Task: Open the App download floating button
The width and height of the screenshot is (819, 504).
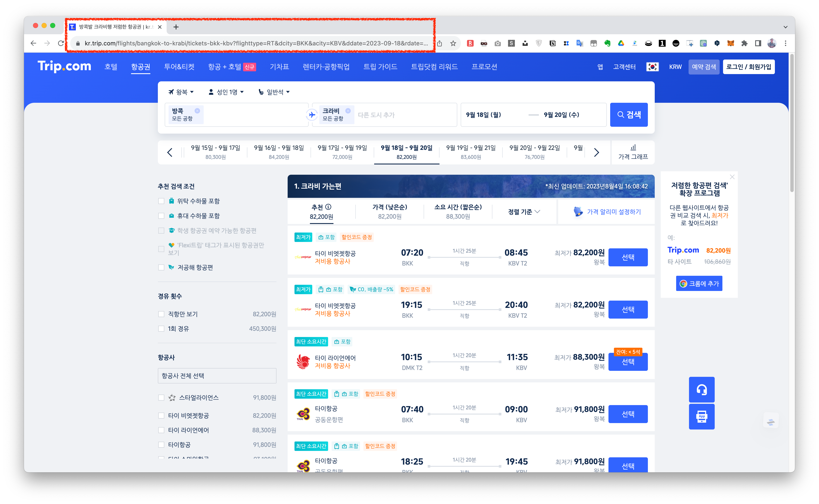Action: (x=702, y=417)
